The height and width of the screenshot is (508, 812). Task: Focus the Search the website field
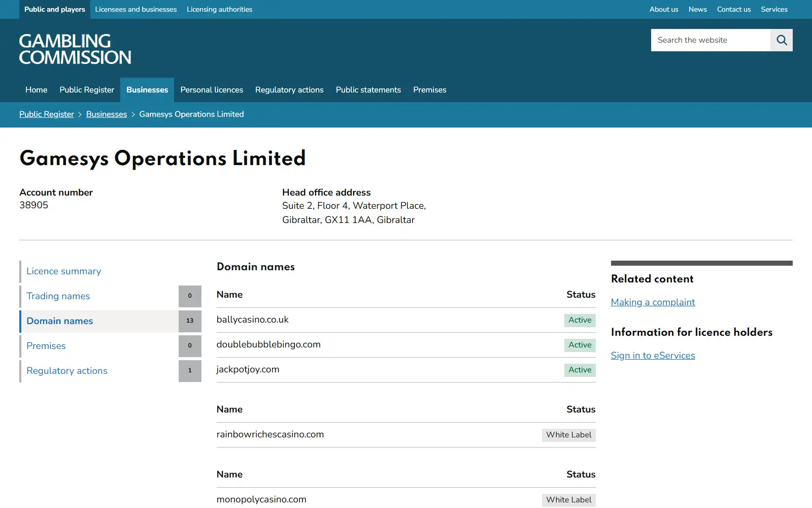point(710,40)
